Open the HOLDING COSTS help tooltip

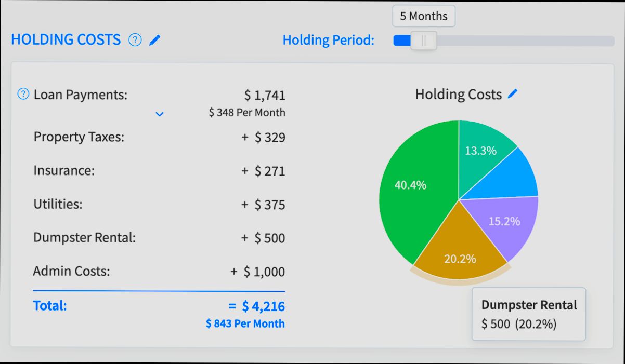pyautogui.click(x=135, y=39)
